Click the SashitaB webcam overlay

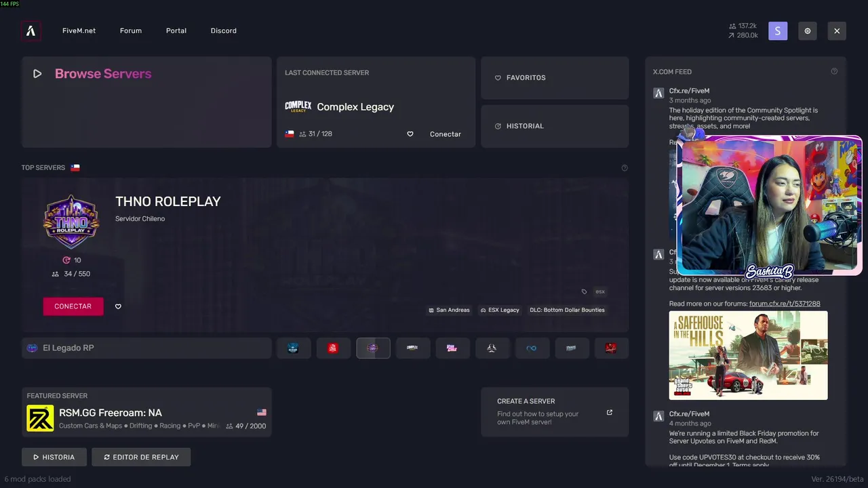770,205
